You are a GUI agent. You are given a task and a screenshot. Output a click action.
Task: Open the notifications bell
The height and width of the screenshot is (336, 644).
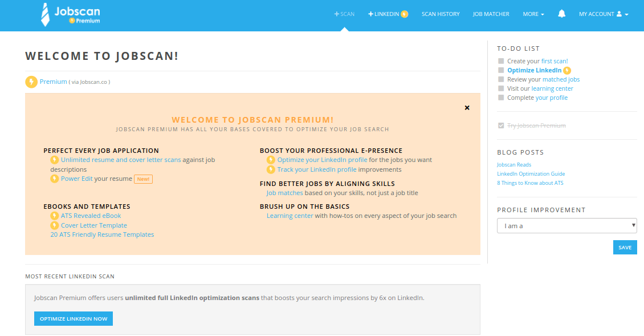[561, 14]
